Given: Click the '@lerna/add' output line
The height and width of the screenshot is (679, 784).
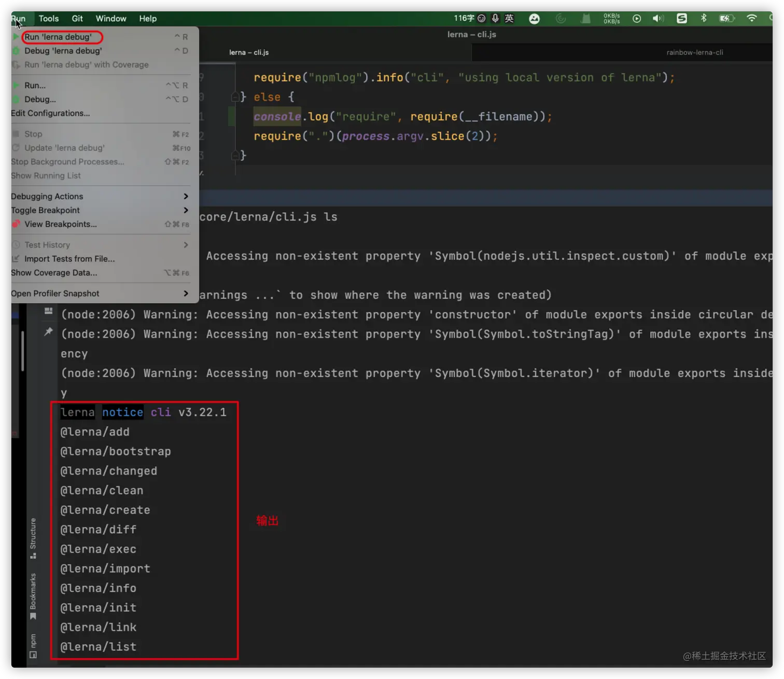Looking at the screenshot, I should [x=95, y=432].
